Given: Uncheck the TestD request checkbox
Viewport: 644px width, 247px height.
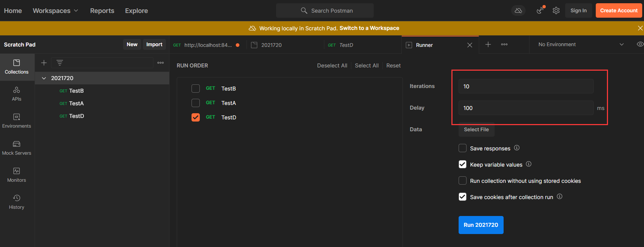Looking at the screenshot, I should click(x=195, y=117).
